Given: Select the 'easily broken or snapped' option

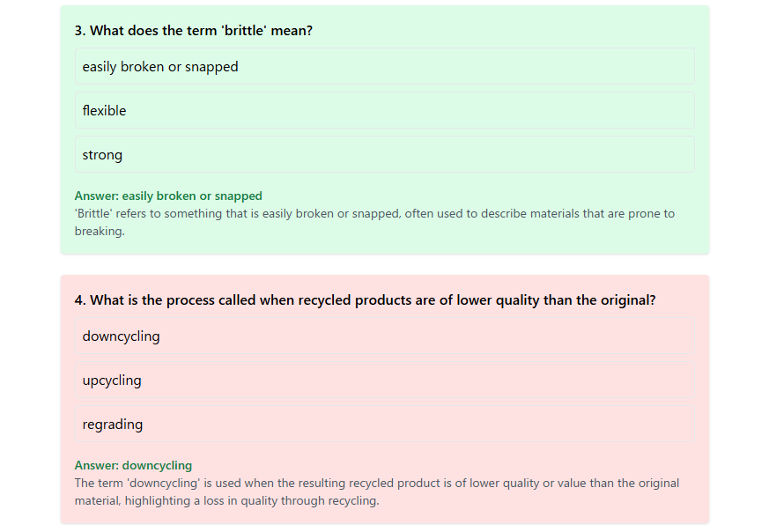Looking at the screenshot, I should [384, 66].
